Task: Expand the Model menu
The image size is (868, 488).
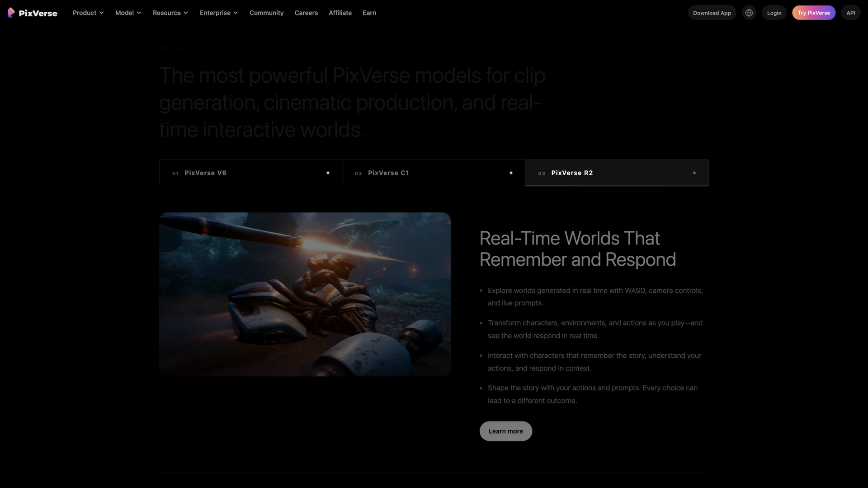Action: coord(128,13)
